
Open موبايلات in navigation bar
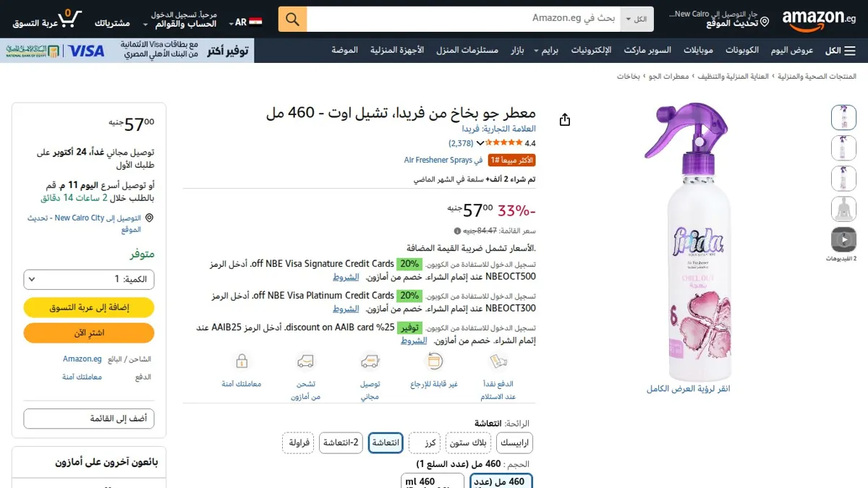coord(698,51)
